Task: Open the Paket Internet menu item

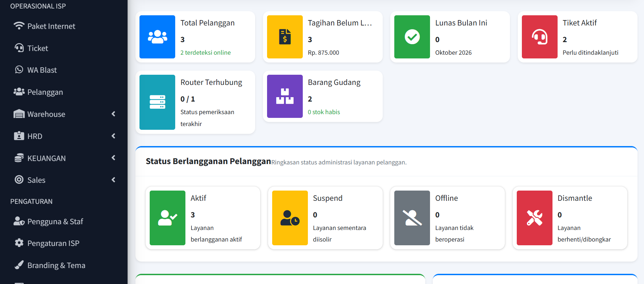Action: click(64, 26)
